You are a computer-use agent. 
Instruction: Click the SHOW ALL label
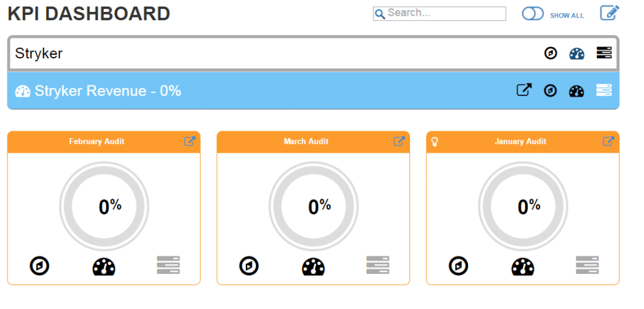[x=567, y=16]
